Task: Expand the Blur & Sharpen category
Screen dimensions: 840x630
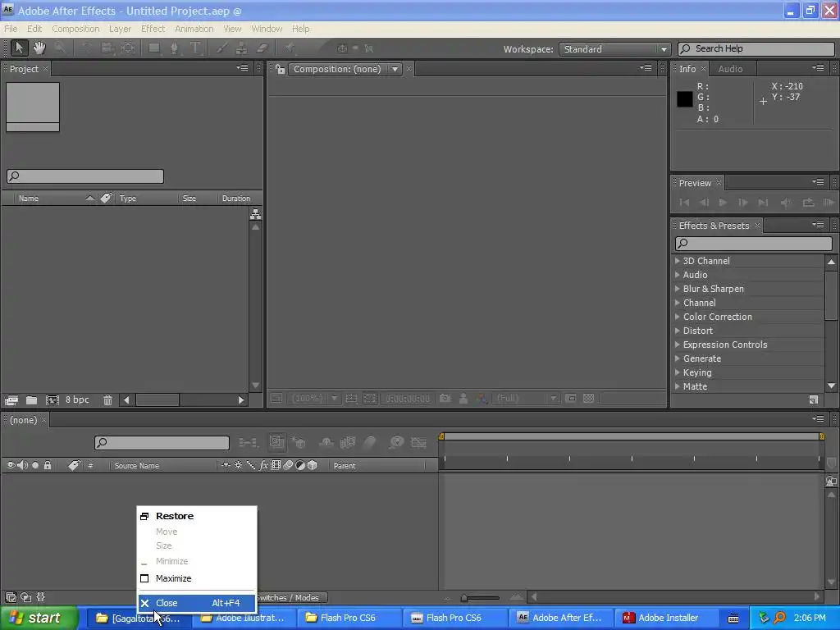Action: [x=678, y=289]
